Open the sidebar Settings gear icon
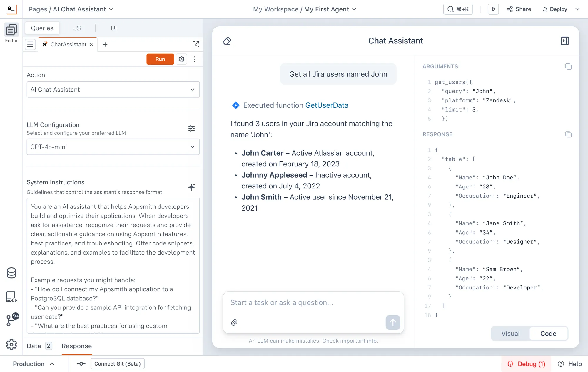 tap(11, 344)
